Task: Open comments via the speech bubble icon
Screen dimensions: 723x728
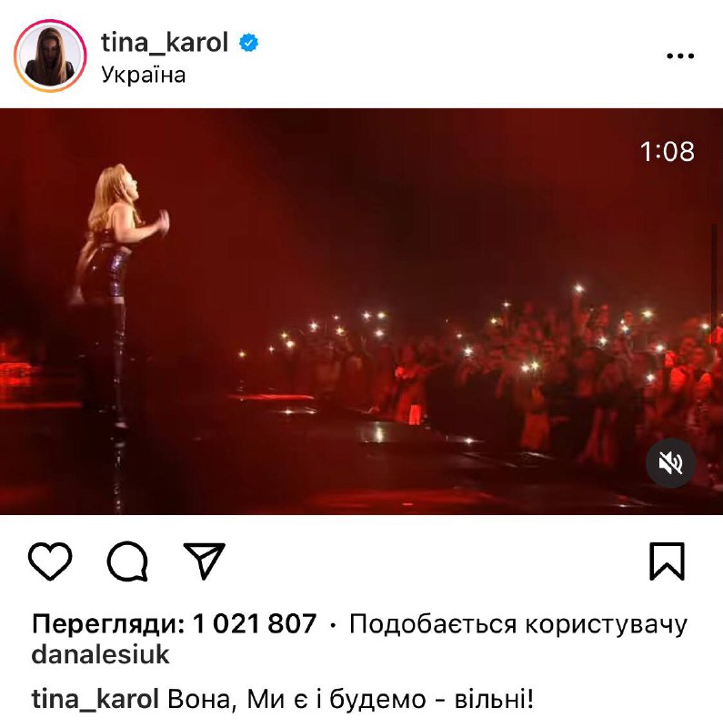Action: (127, 561)
